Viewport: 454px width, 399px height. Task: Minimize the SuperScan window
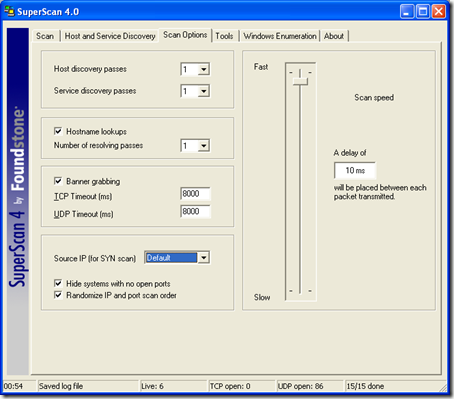407,12
